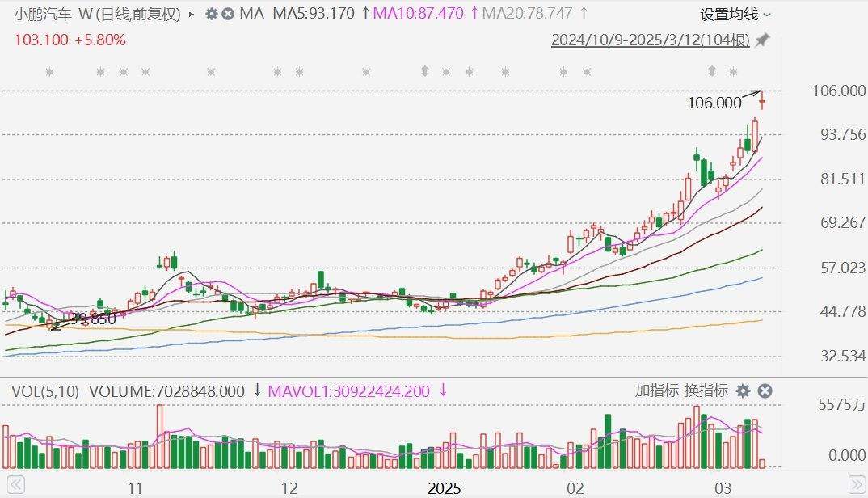Click the 加指标 add indicator button
Viewport: 868px width, 498px height.
[656, 390]
